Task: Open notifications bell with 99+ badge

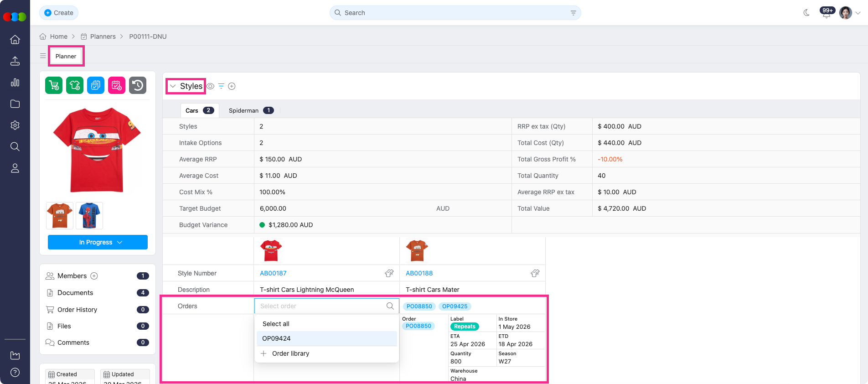Action: tap(826, 13)
